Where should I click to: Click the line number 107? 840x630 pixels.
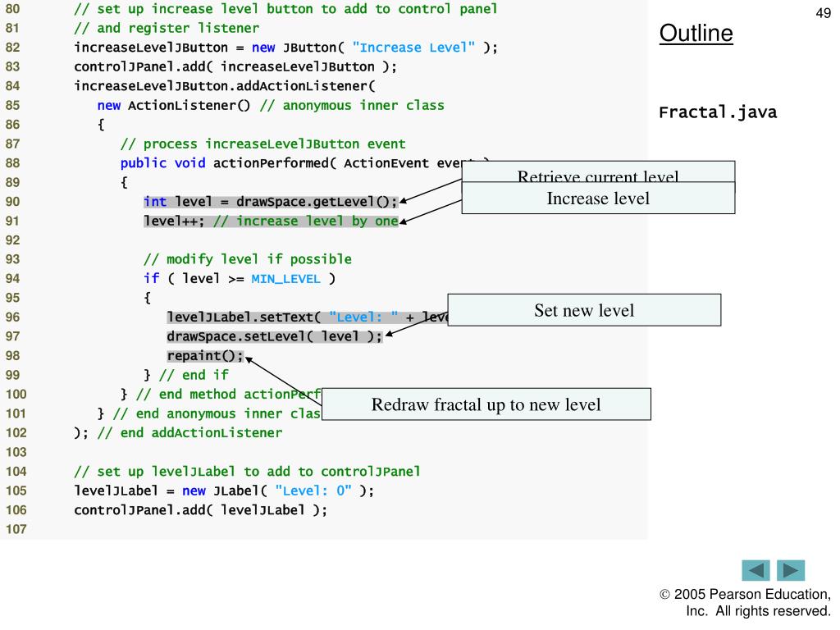click(x=16, y=529)
